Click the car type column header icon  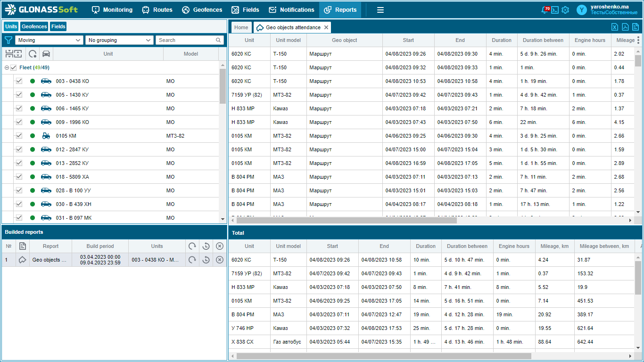click(46, 54)
